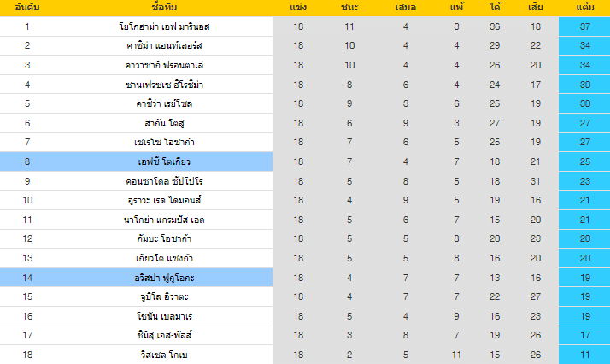This screenshot has height=364, width=610.
Task: Click points value 25 for เอฟซี โตเกียว
Action: (584, 161)
